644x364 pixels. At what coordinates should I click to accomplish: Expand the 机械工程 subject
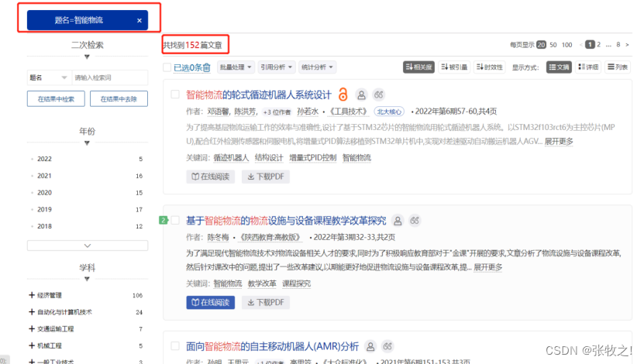point(32,345)
